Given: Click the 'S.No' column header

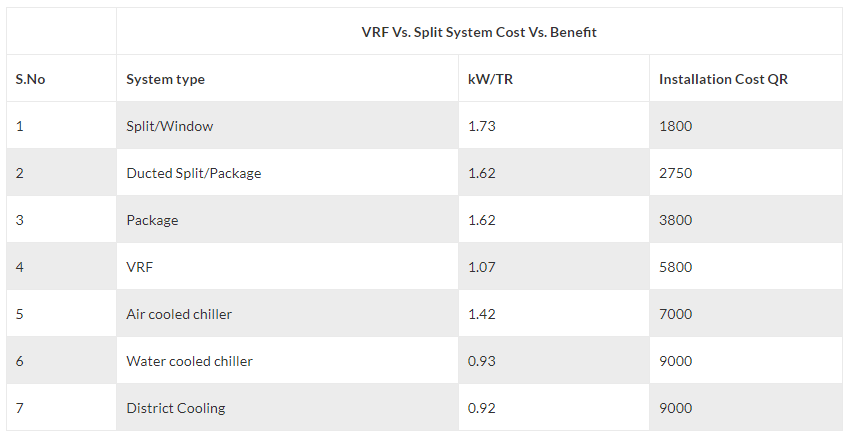Looking at the screenshot, I should pos(30,79).
